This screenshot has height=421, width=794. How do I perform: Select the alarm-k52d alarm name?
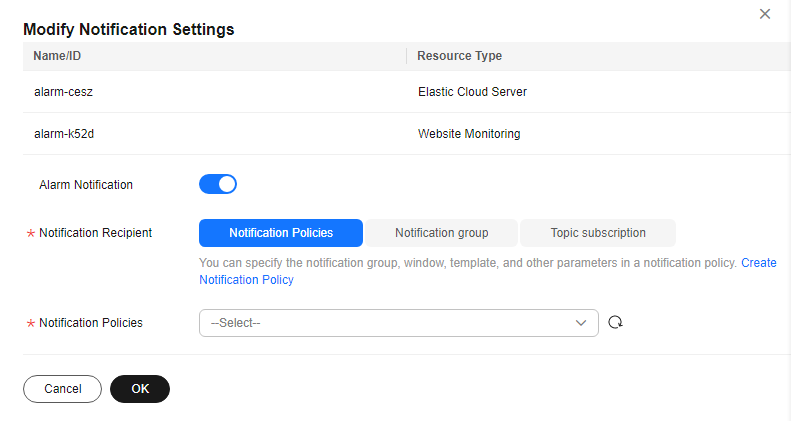[x=64, y=134]
